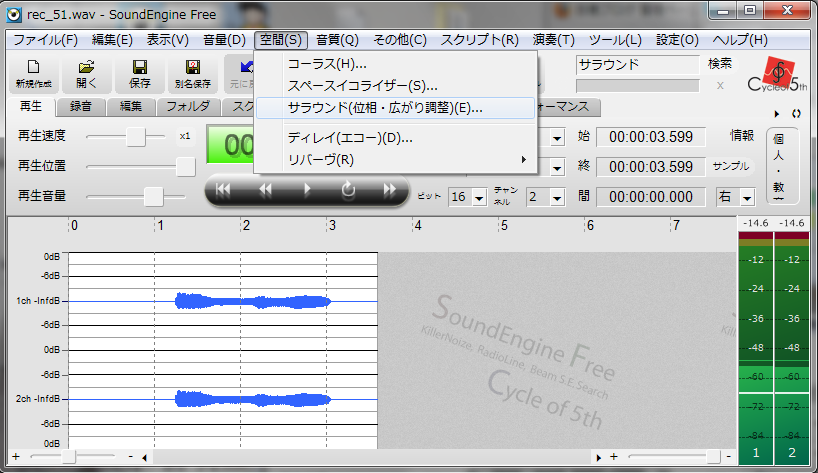Click the Cycle of 5th logo

pos(777,75)
